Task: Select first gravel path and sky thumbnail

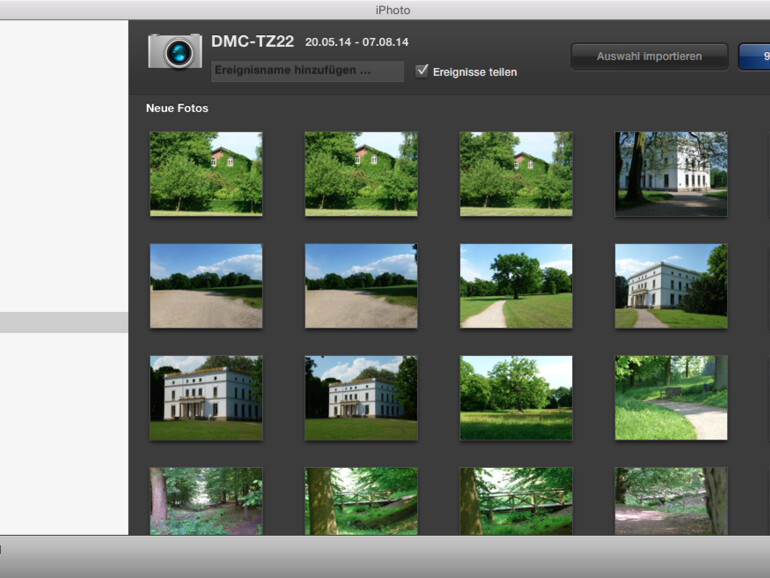Action: coord(206,286)
